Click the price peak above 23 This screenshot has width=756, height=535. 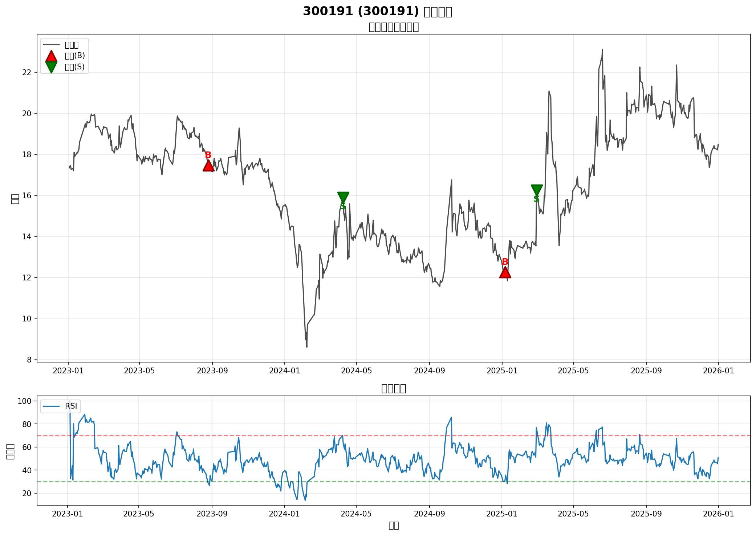[x=602, y=49]
